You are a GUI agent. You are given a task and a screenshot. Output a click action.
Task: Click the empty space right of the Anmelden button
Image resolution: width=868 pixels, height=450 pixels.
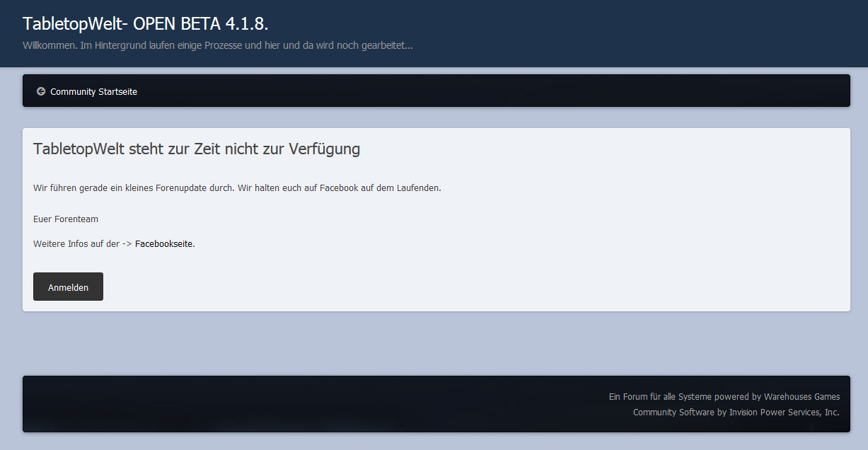[x=424, y=287]
